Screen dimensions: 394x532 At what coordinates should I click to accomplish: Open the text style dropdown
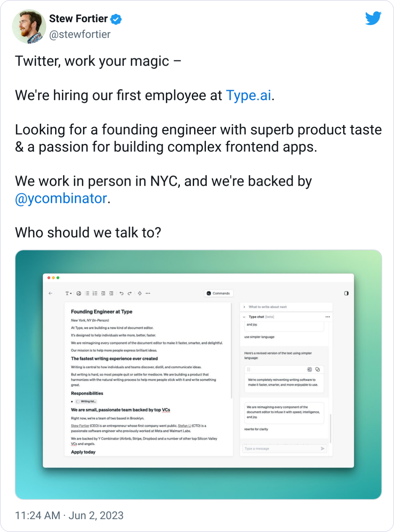pos(68,293)
